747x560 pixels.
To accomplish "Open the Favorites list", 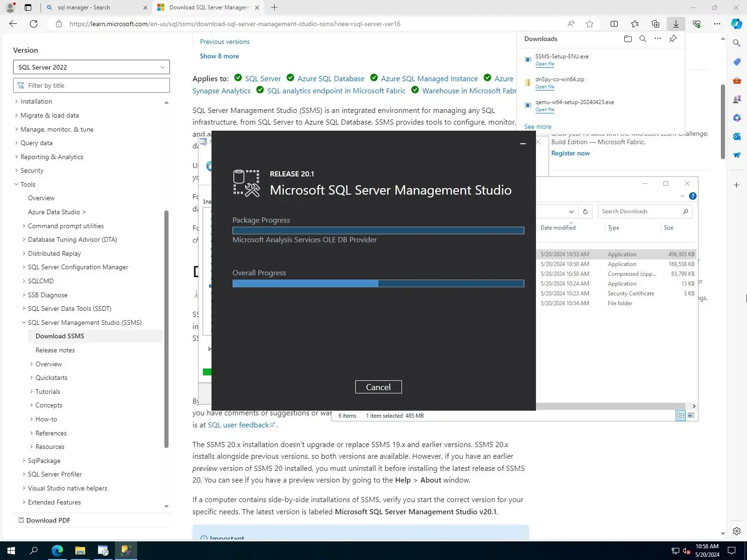I will [635, 24].
